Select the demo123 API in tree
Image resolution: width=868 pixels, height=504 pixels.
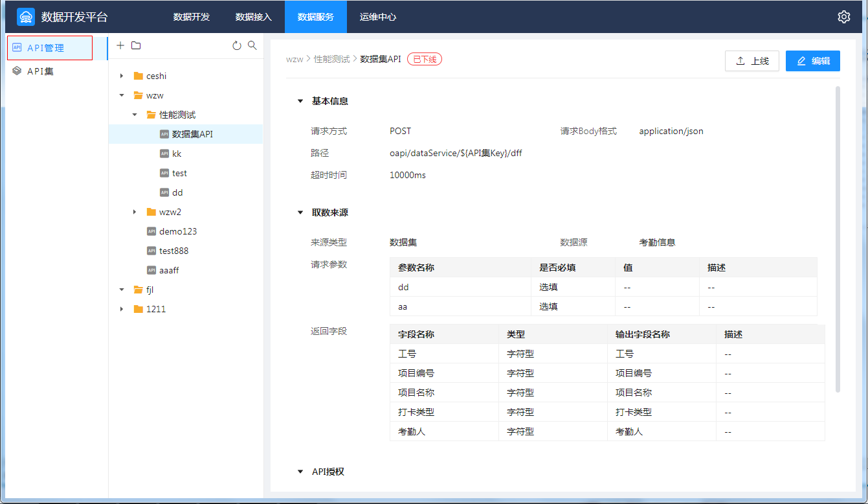tap(178, 231)
